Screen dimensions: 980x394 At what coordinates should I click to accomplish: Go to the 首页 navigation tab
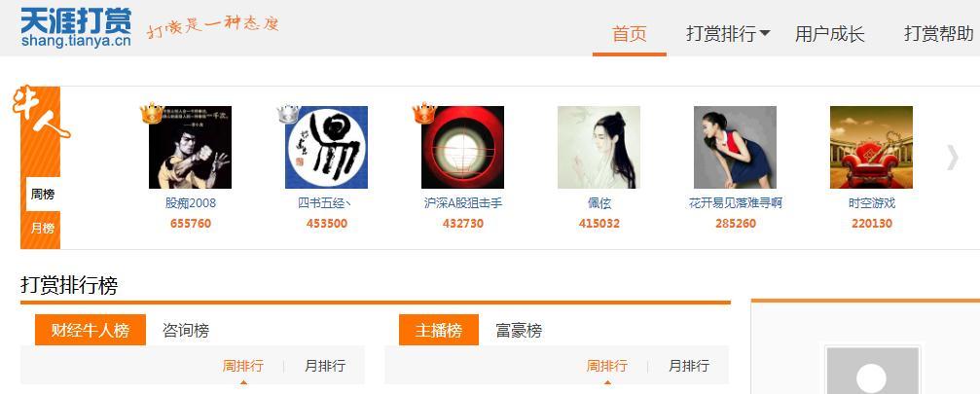[630, 34]
